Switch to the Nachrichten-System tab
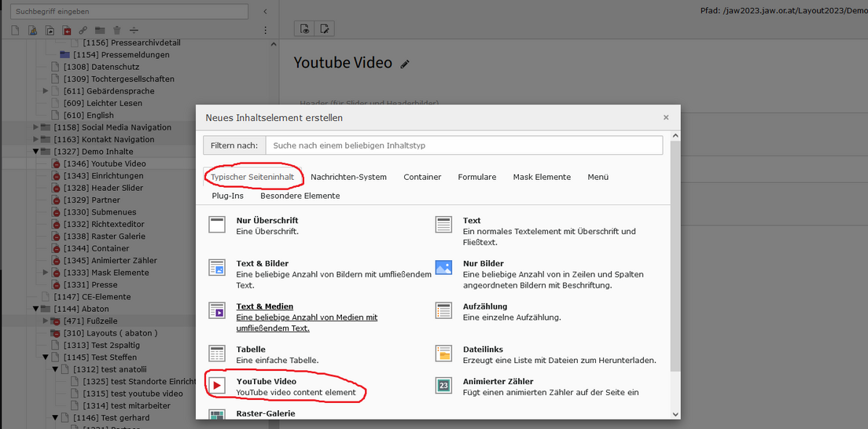Screen dimensions: 868x429 click(349, 177)
